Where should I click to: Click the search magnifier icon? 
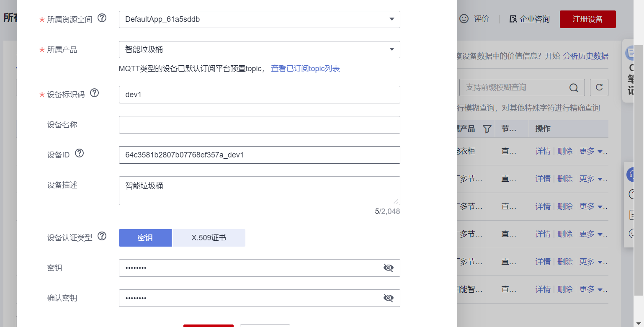574,88
